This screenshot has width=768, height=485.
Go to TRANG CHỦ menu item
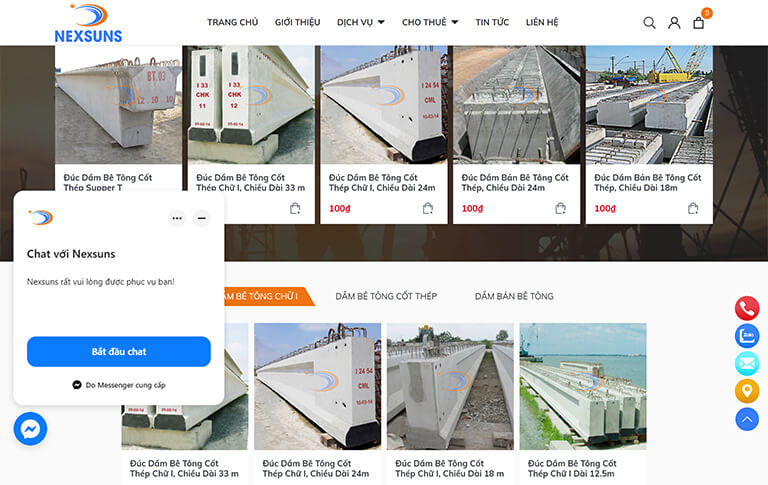click(x=232, y=22)
